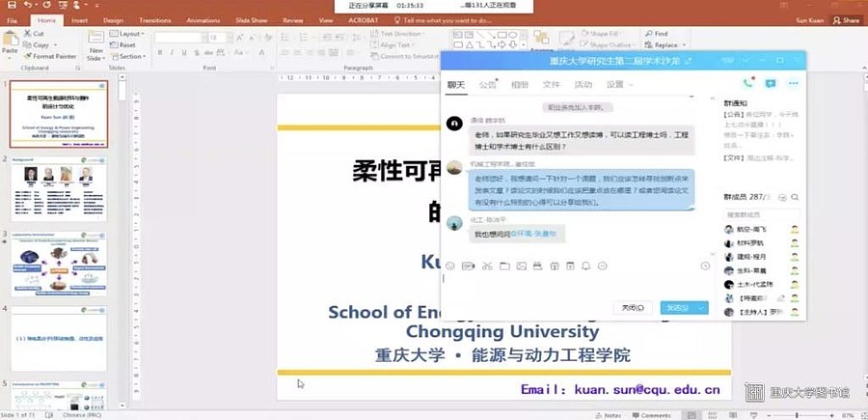Click the Increase Font Size icon
Image resolution: width=868 pixels, height=420 pixels.
click(x=240, y=38)
